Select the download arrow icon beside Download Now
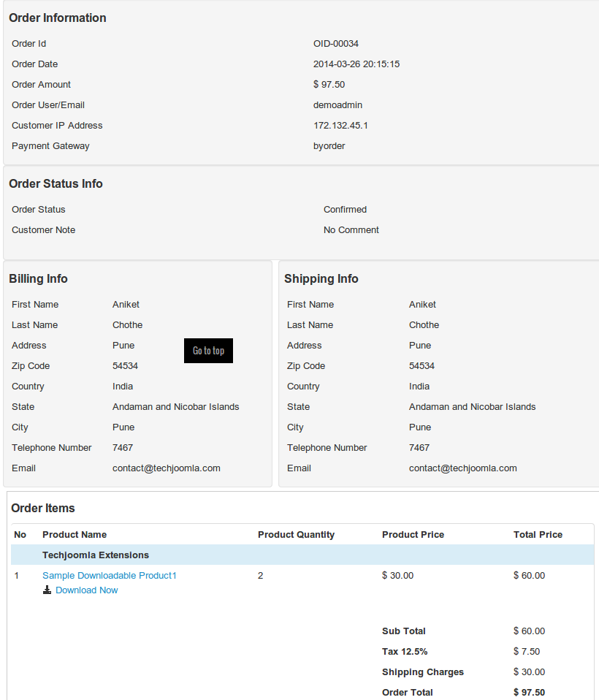 click(46, 590)
